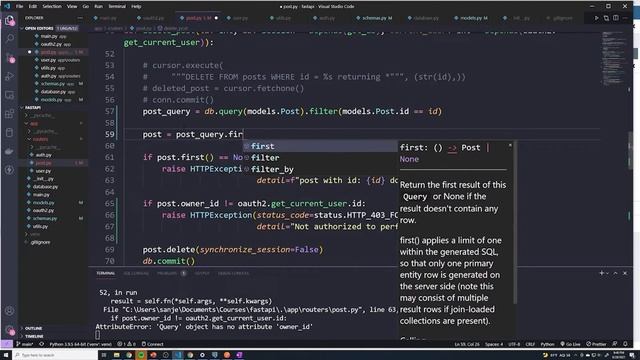640x360 pixels.
Task: Open the Docker activity bar icon
Action: 9,151
